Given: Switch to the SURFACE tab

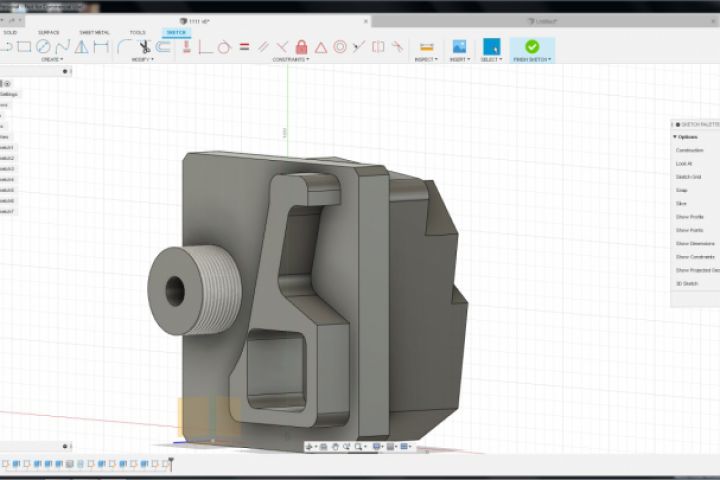Looking at the screenshot, I should pos(48,32).
